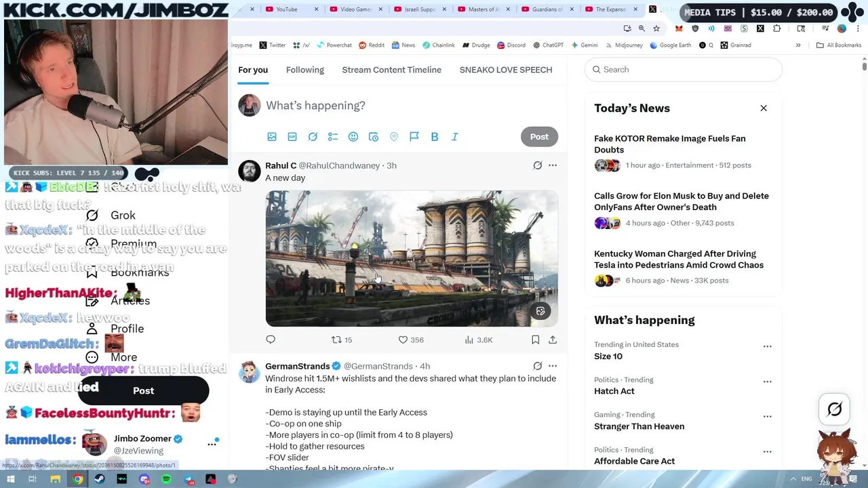This screenshot has width=868, height=488.
Task: Open account menu dots beside Jimbo Zoomer
Action: pos(212,444)
